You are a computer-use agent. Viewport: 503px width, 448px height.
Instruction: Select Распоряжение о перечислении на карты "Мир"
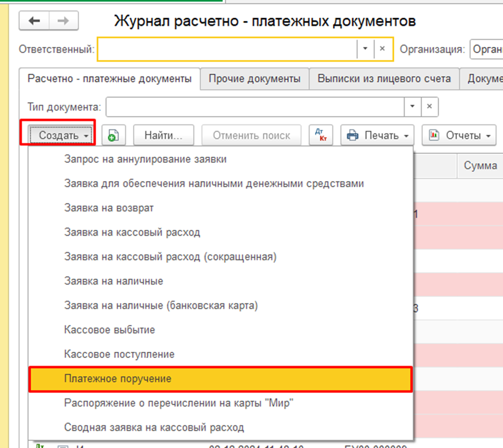221,403
